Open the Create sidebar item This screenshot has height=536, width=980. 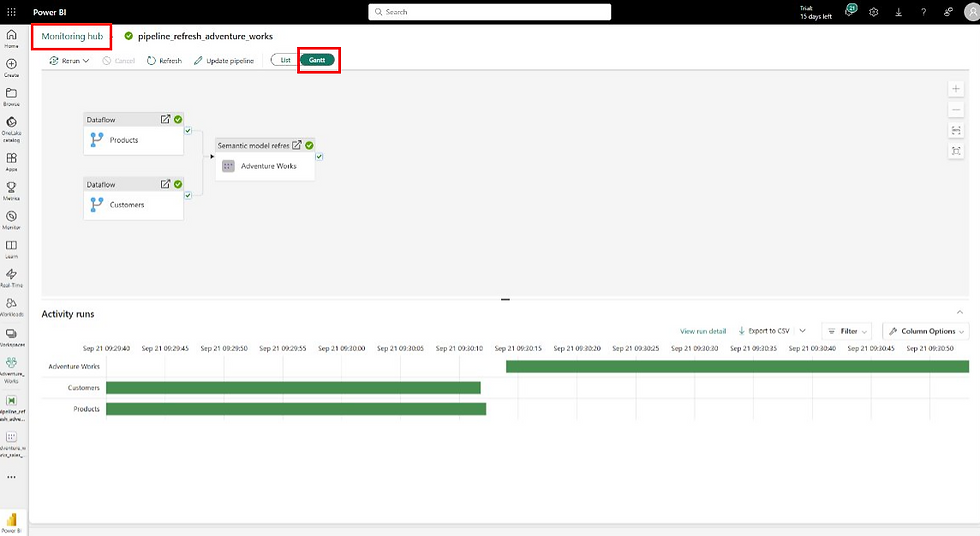(x=11, y=67)
